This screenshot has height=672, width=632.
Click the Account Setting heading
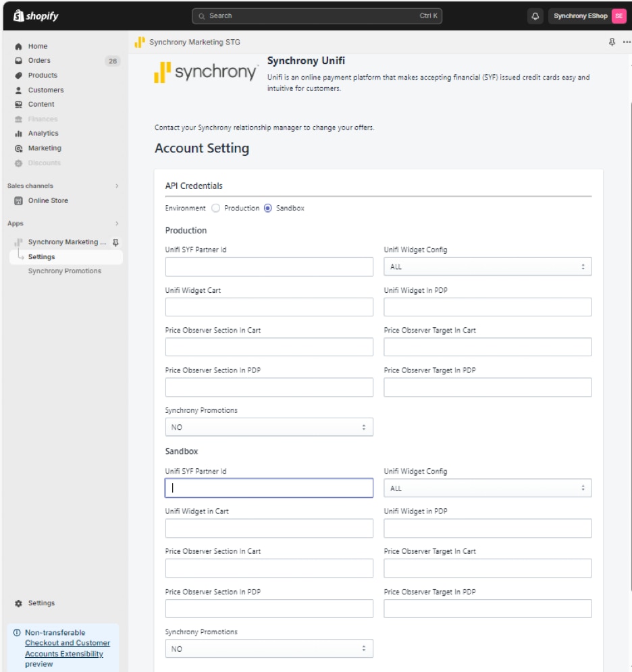[202, 148]
